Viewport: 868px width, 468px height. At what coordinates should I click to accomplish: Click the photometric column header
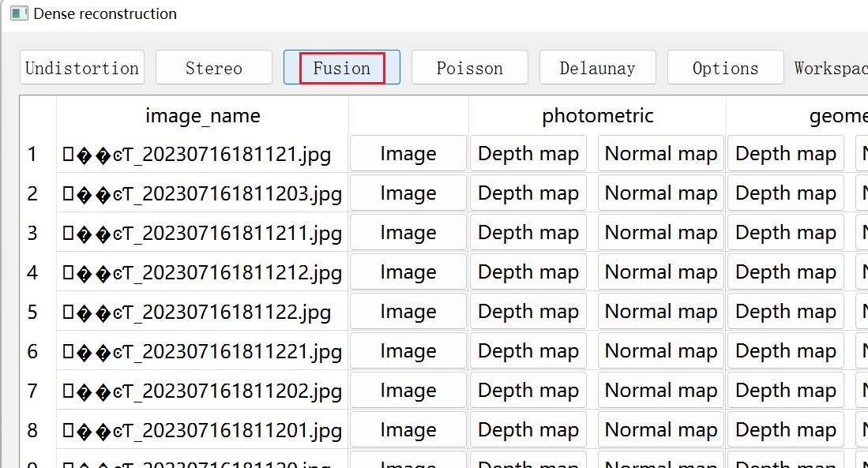click(x=597, y=115)
